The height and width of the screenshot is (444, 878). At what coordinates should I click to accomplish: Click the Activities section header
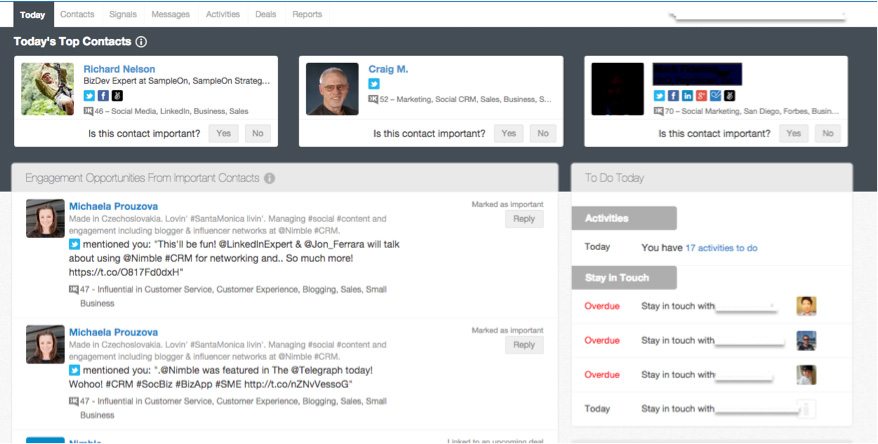pyautogui.click(x=624, y=218)
